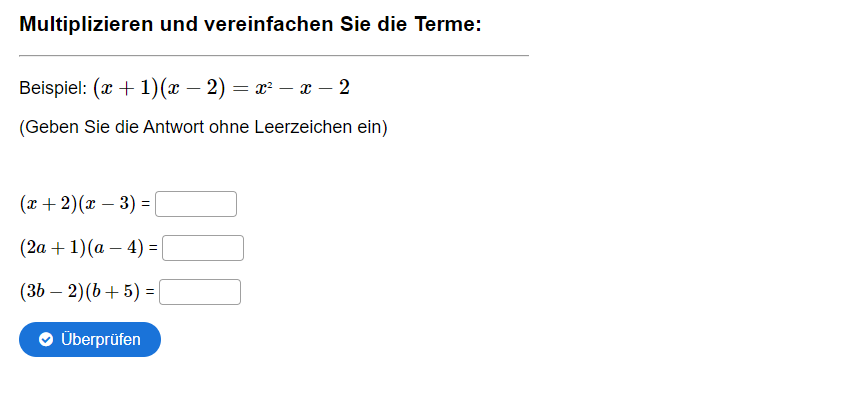Click the answer box for (3b−2)(b+5)
This screenshot has height=410, width=864.
[x=200, y=292]
